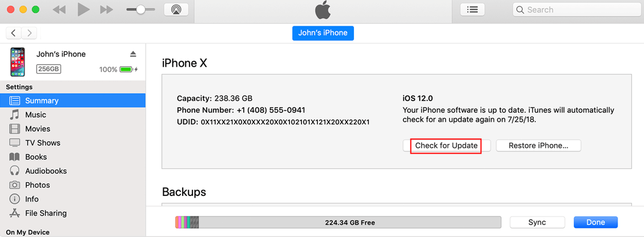Select Summary in the sidebar
The image size is (644, 237).
[x=42, y=101]
